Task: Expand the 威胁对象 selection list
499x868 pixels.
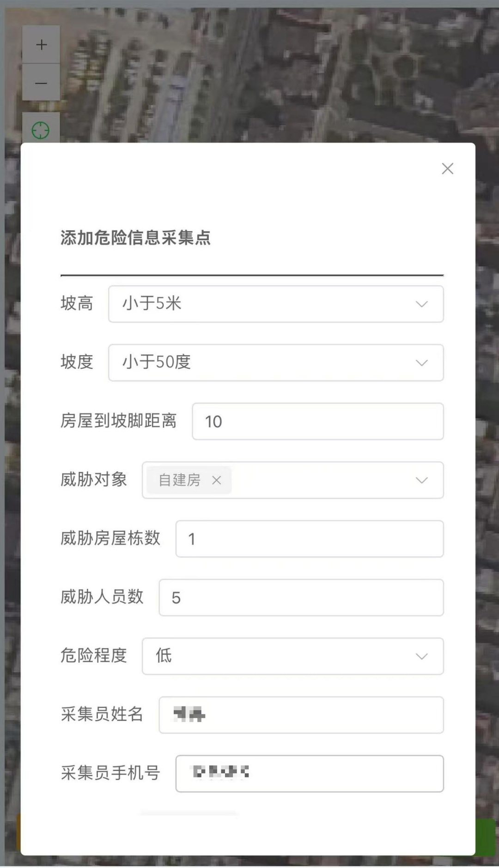Action: point(421,480)
